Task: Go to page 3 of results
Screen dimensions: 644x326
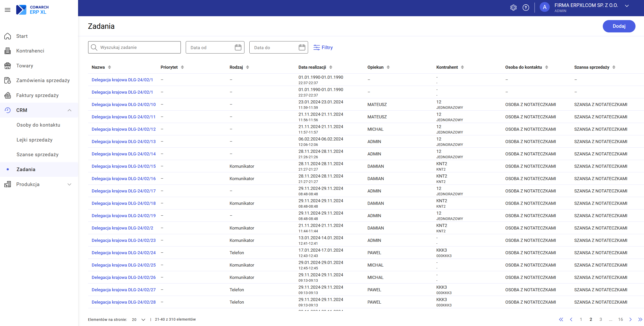Action: click(601, 319)
